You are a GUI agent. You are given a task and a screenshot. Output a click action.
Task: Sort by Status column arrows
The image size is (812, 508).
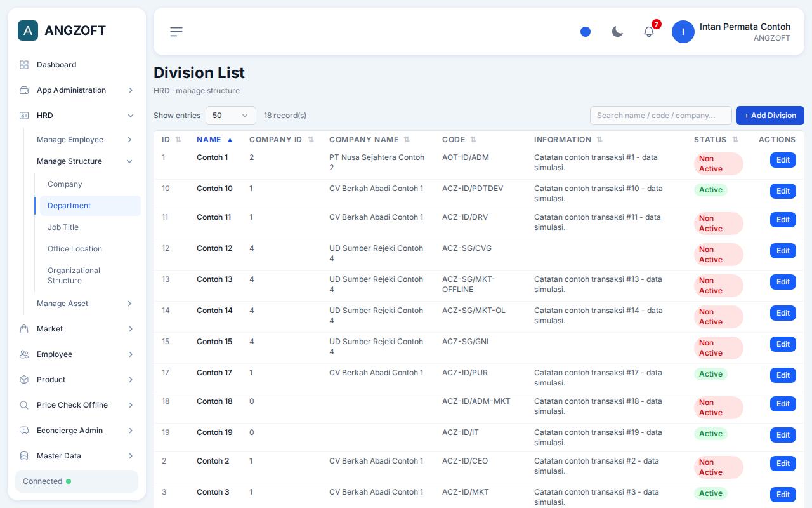click(735, 140)
